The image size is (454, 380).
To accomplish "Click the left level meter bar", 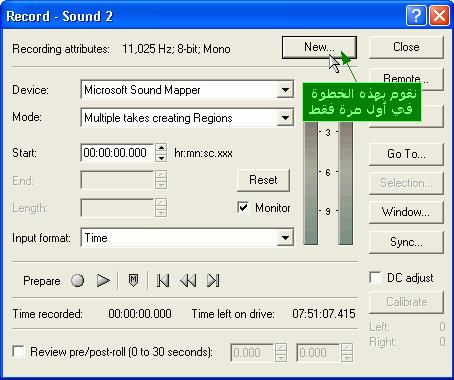I will click(x=311, y=183).
